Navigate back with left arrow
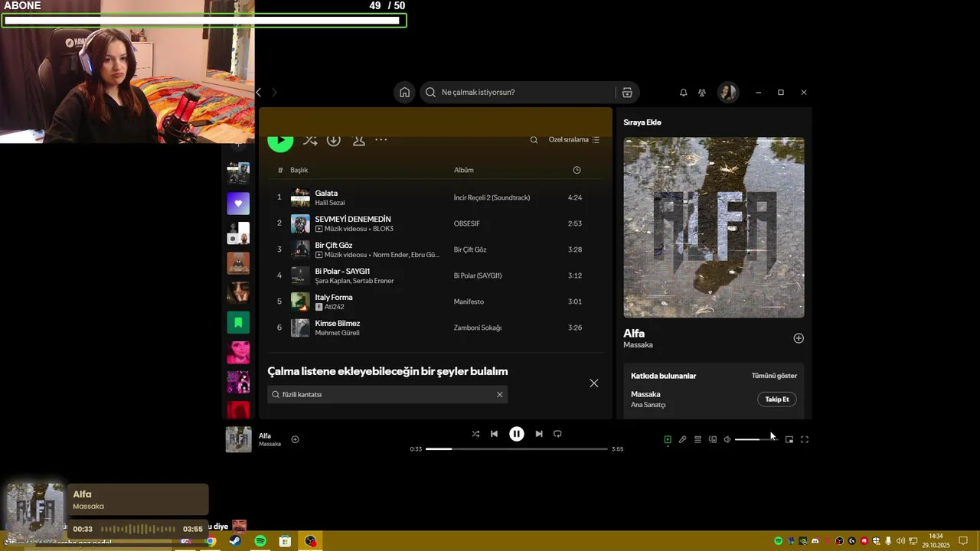This screenshot has width=980, height=551. click(259, 93)
